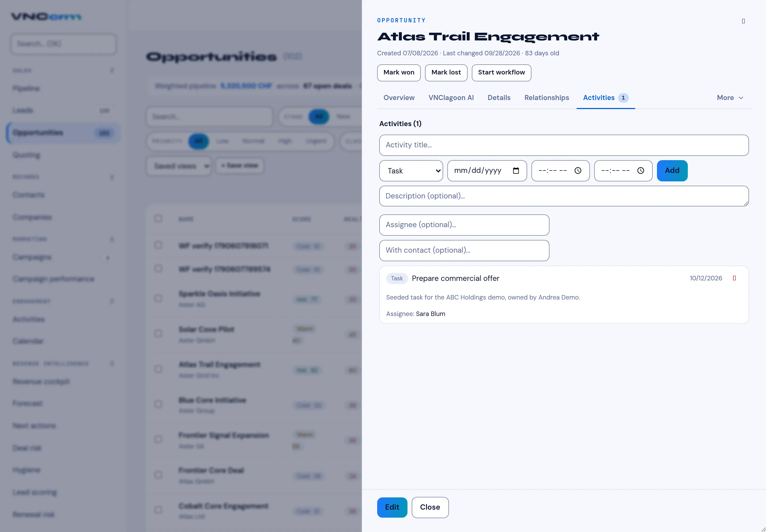Open the end time clock picker

640,171
